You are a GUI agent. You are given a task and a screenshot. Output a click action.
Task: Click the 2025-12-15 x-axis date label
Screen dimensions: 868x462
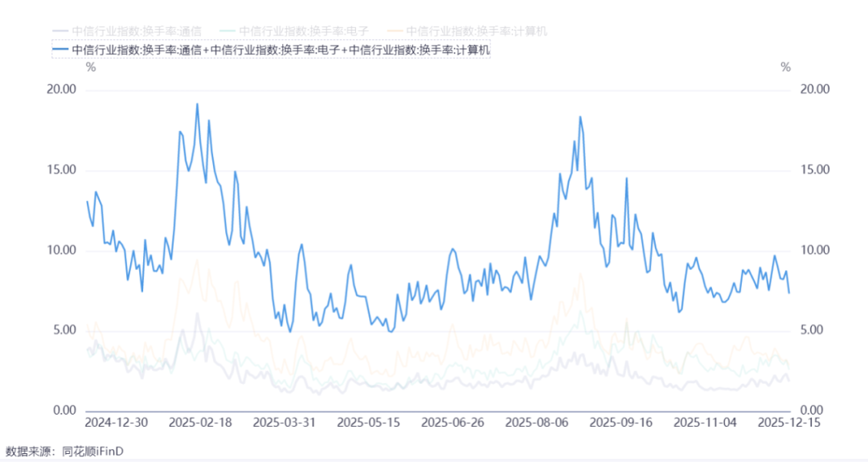click(x=789, y=423)
